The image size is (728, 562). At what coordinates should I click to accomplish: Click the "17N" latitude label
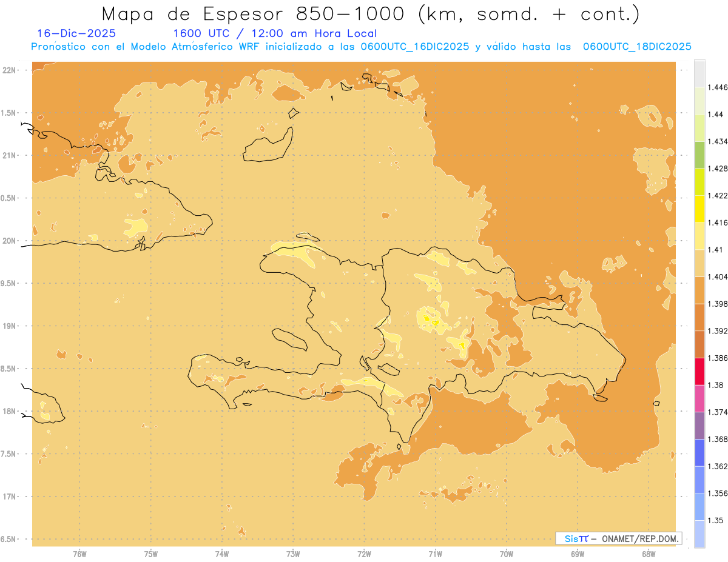point(9,496)
